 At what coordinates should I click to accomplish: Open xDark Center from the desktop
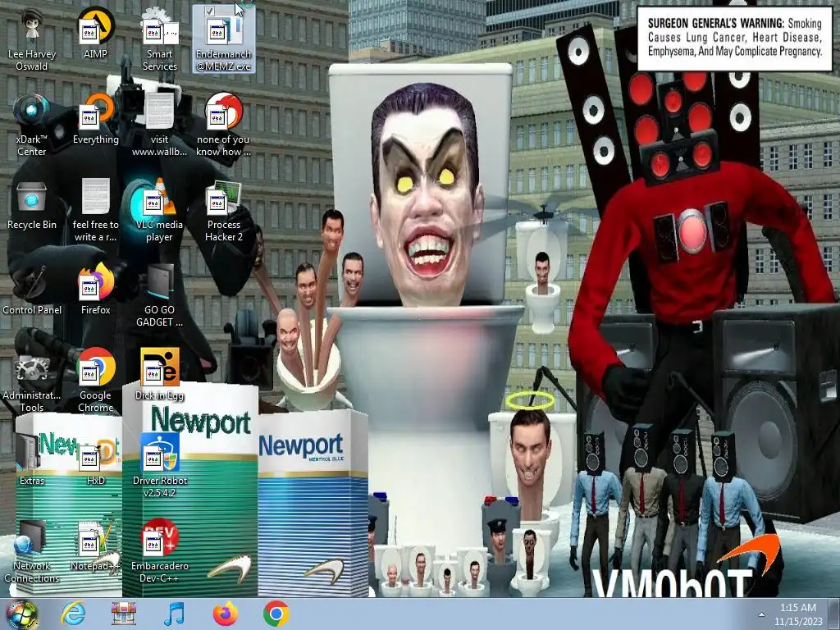pos(32,125)
